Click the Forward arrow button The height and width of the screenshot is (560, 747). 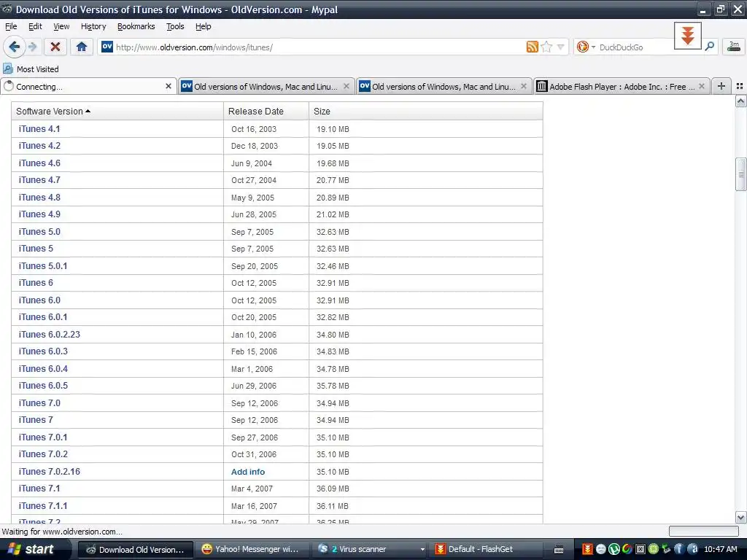pos(32,47)
